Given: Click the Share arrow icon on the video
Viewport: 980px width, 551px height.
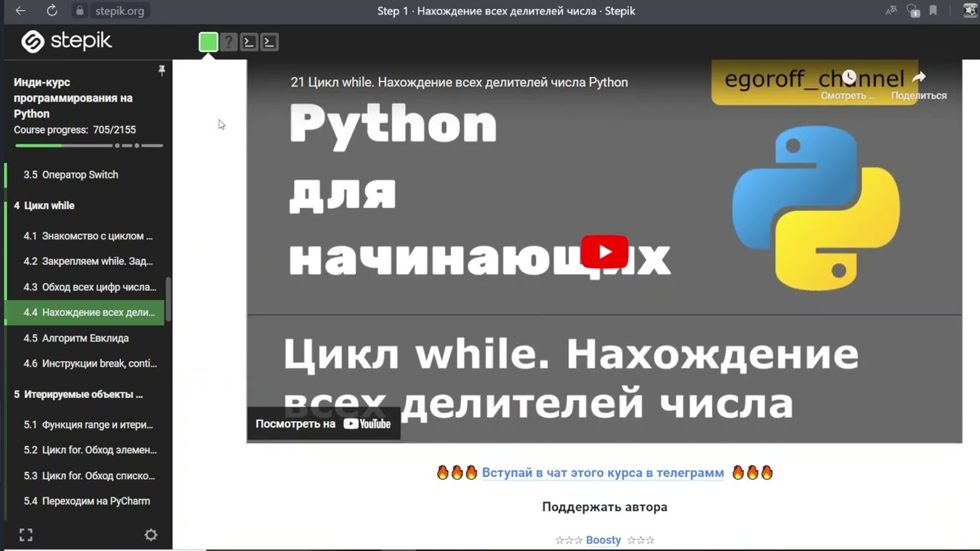Looking at the screenshot, I should click(919, 77).
